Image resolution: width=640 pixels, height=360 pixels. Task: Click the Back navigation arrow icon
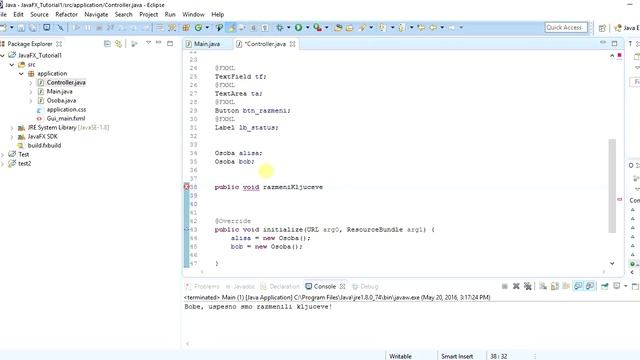[433, 28]
